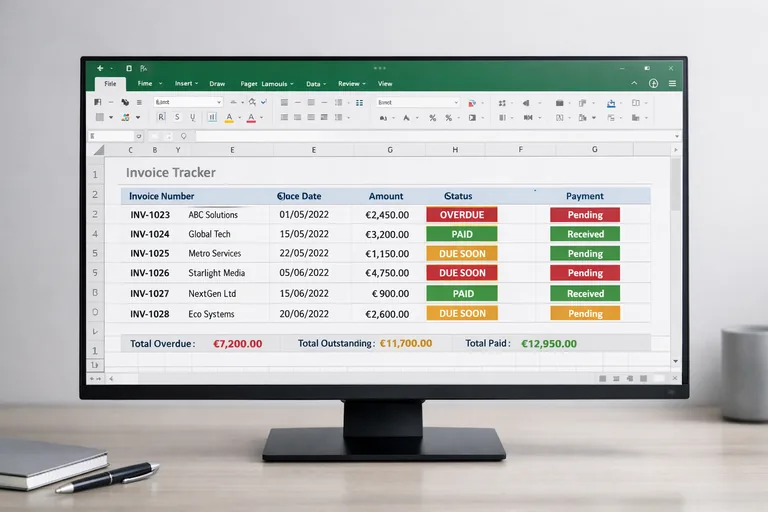
Task: Click the dark briefcase icon in the ribbon
Action: tap(559, 103)
